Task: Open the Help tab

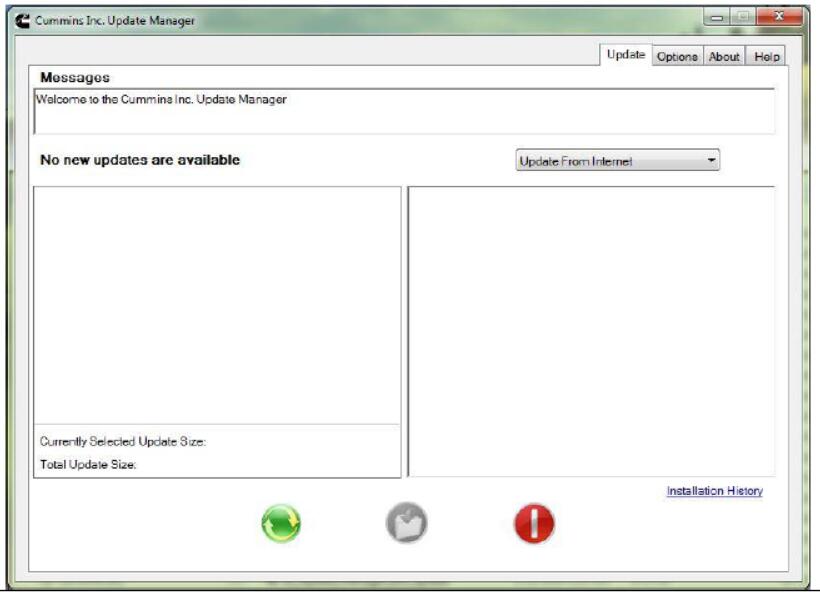Action: click(766, 56)
